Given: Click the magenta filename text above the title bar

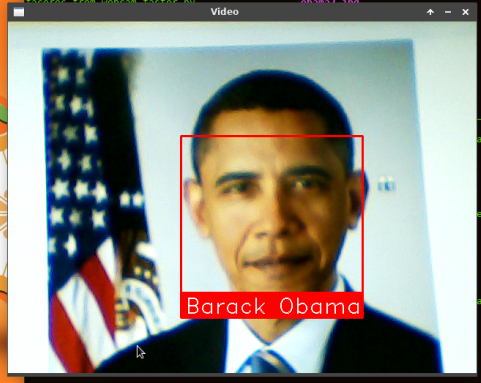Looking at the screenshot, I should coord(330,2).
